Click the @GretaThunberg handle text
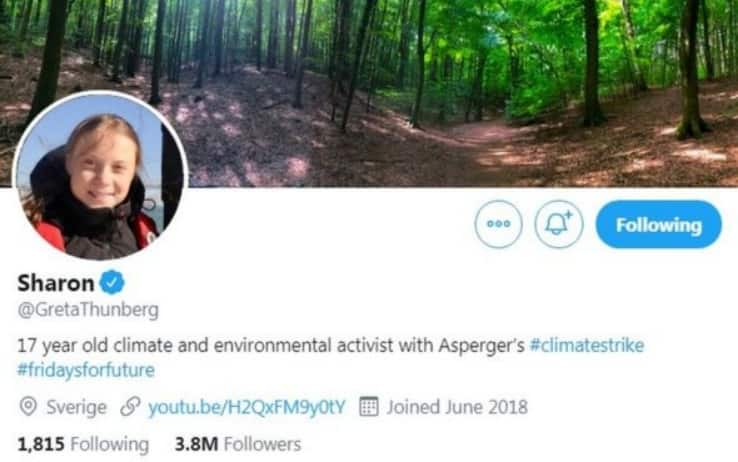Viewport: 738px width, 462px height. click(x=88, y=309)
